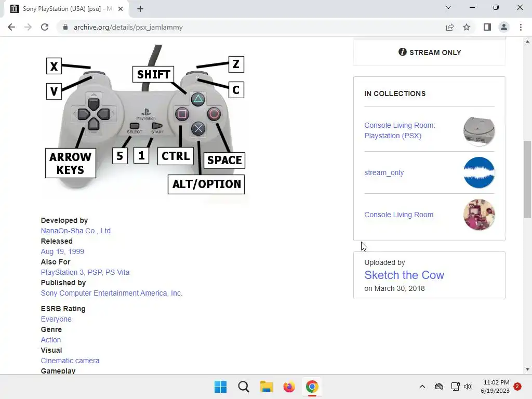532x399 pixels.
Task: Open the notification badge showing 2
Action: [x=517, y=387]
